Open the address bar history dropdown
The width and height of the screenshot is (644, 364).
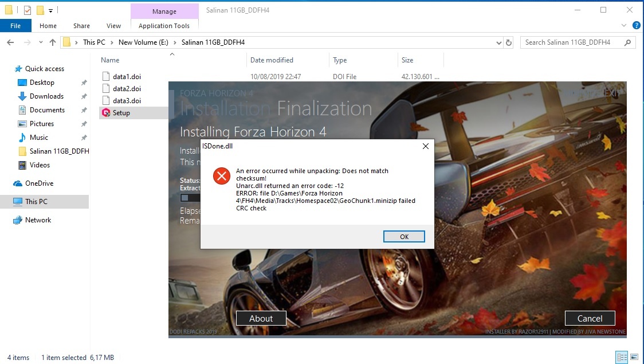[498, 42]
